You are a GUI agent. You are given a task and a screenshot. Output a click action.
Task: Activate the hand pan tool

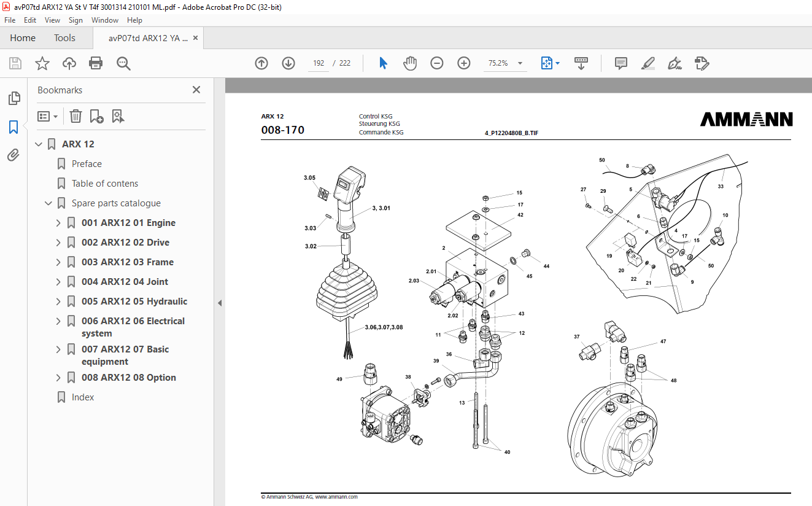click(410, 63)
